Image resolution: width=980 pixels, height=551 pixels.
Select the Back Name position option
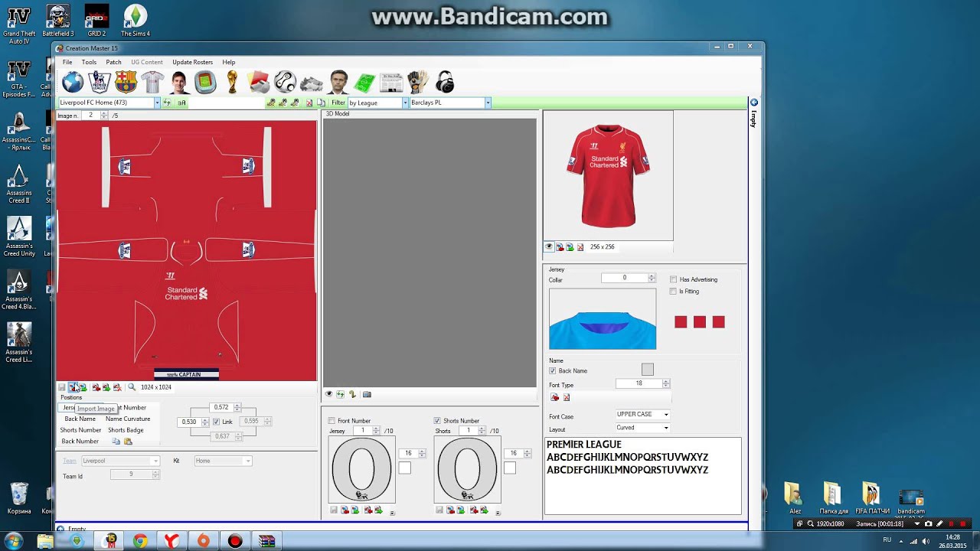pos(80,419)
